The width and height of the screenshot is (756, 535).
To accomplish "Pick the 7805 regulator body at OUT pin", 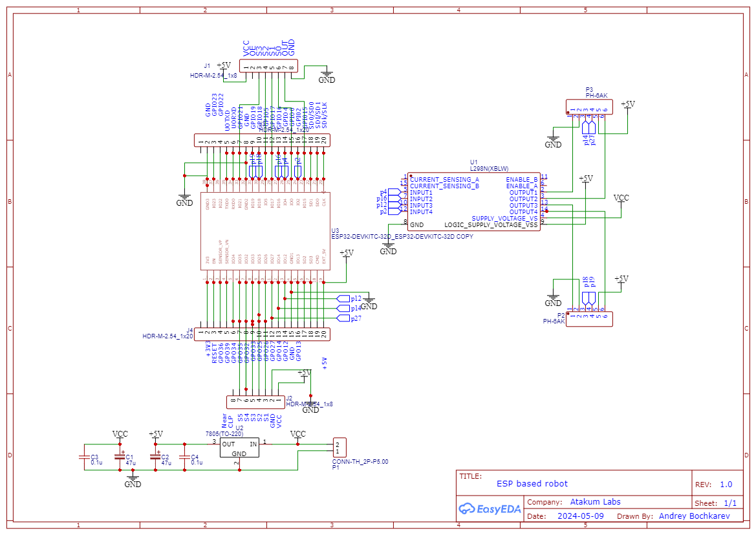I will click(228, 444).
